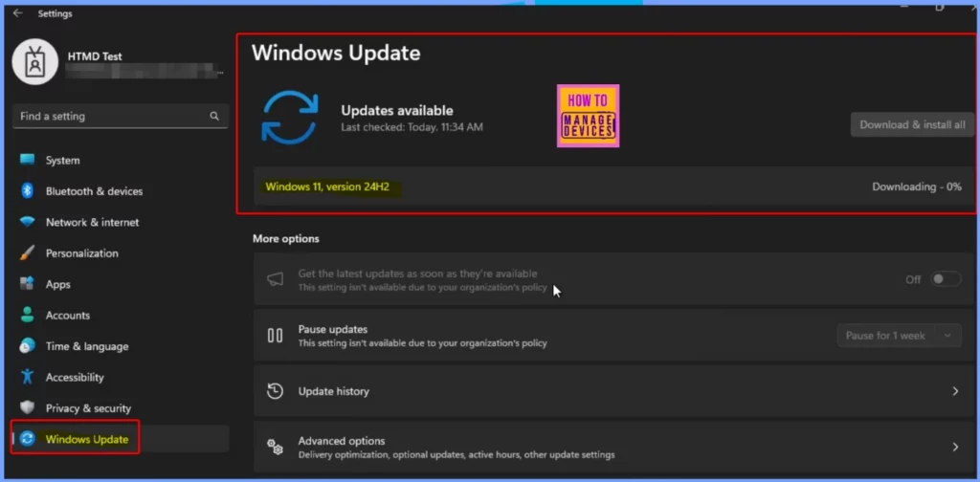Screen dimensions: 980x482
Task: Click the Find a setting search box
Action: pyautogui.click(x=121, y=116)
